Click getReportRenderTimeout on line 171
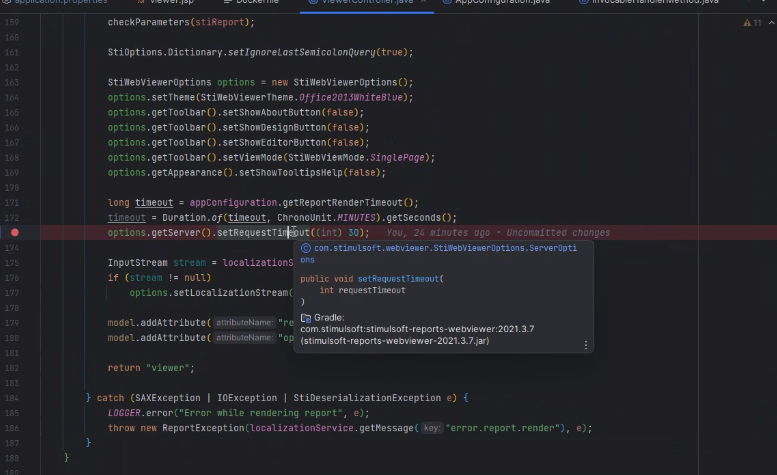The width and height of the screenshot is (777, 475). pos(342,203)
